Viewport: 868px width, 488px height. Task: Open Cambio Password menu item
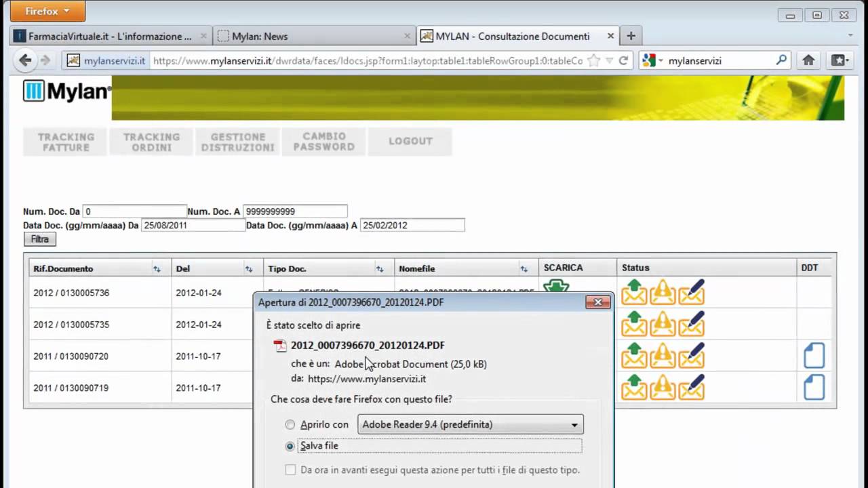click(324, 142)
